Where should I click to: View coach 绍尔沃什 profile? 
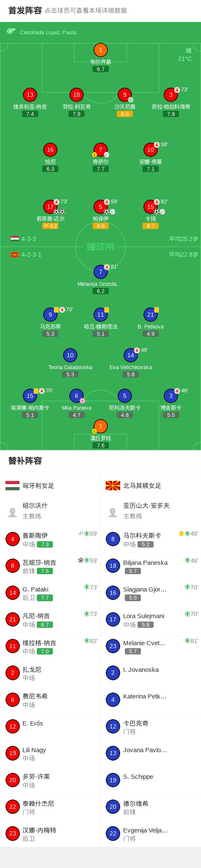coord(50,511)
